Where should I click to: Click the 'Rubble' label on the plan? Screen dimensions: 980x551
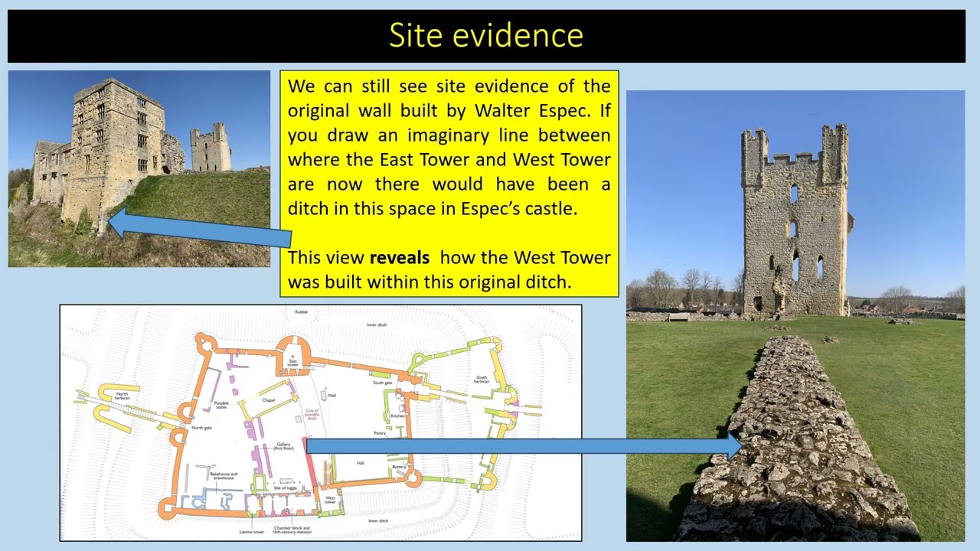tap(301, 311)
